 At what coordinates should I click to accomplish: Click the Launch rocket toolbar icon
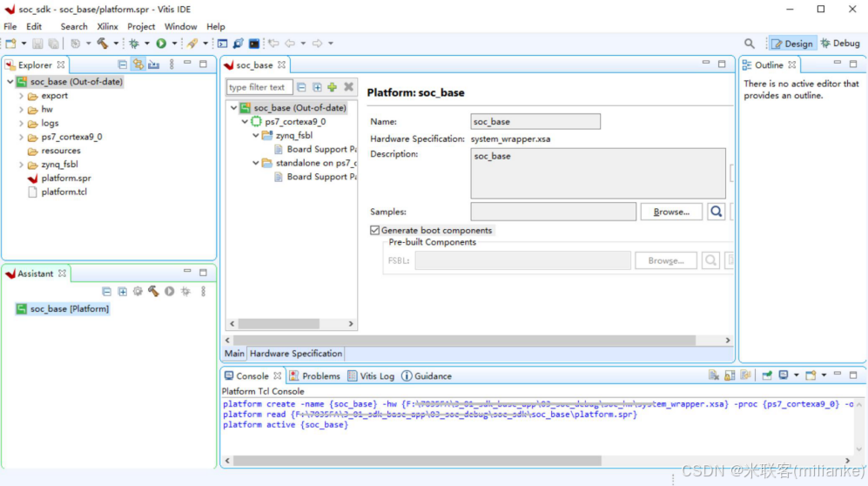[x=192, y=44]
